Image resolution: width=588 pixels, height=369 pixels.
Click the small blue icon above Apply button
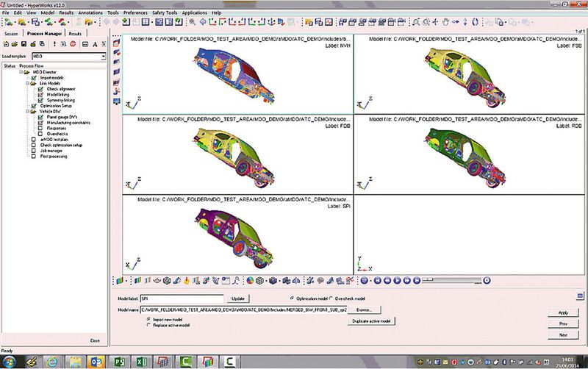click(579, 296)
